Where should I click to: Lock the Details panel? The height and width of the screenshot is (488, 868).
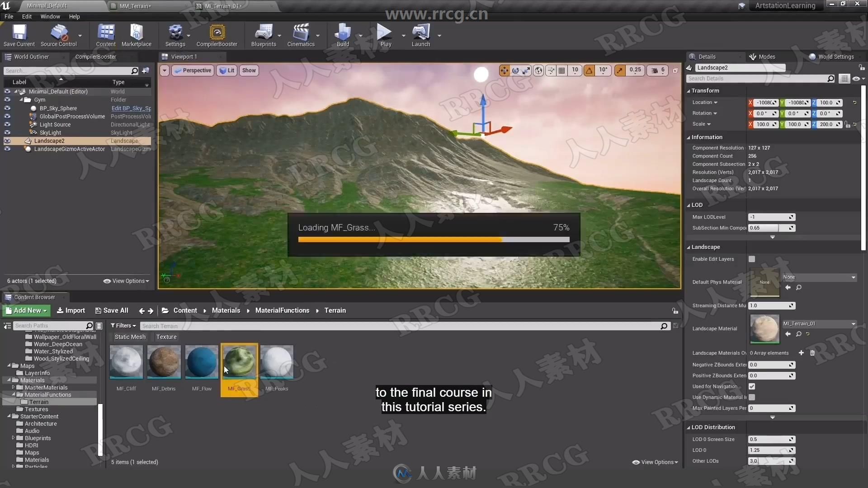862,68
